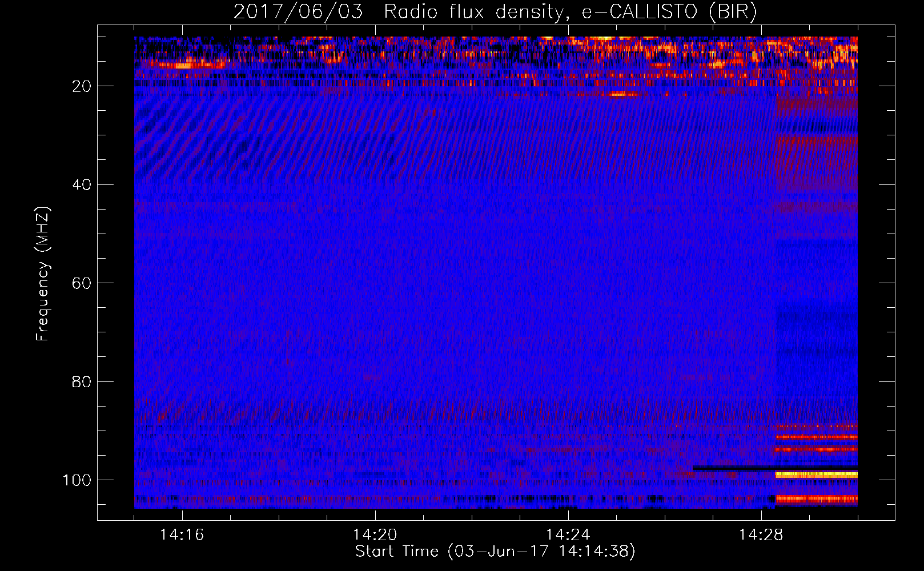Click the 20 MHz frequency tick label
924x571 pixels.
click(x=81, y=86)
